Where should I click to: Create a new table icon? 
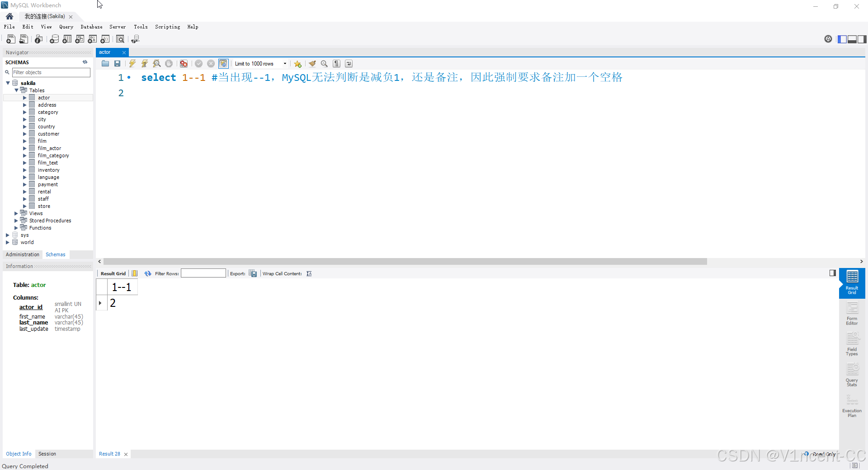67,39
